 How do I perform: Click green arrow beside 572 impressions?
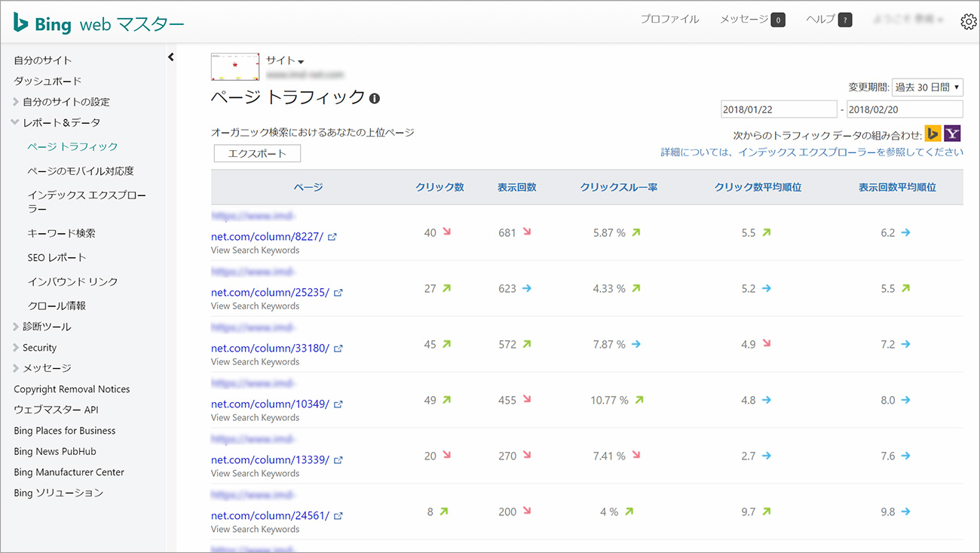tap(527, 344)
